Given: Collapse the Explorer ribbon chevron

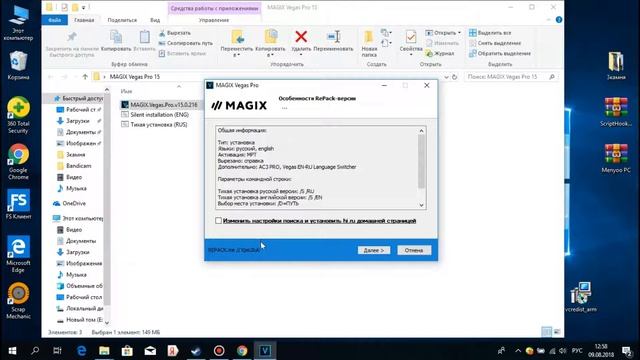Looking at the screenshot, I should pyautogui.click(x=549, y=20).
